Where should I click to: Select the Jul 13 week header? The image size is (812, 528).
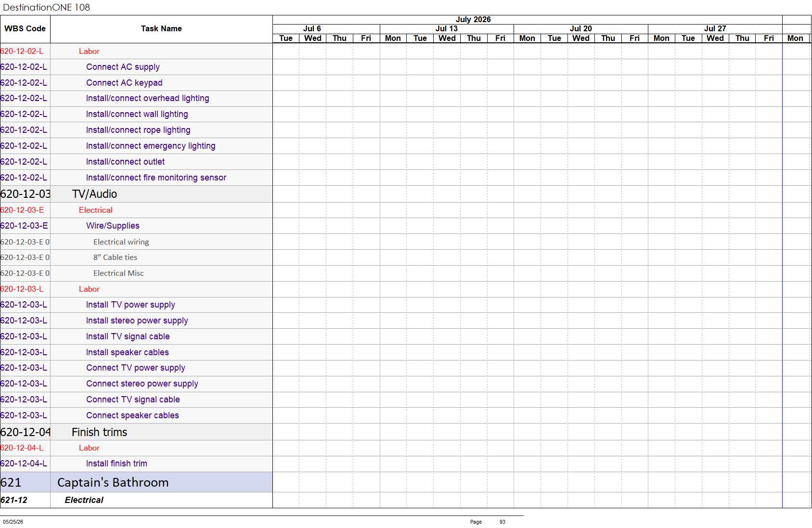446,29
